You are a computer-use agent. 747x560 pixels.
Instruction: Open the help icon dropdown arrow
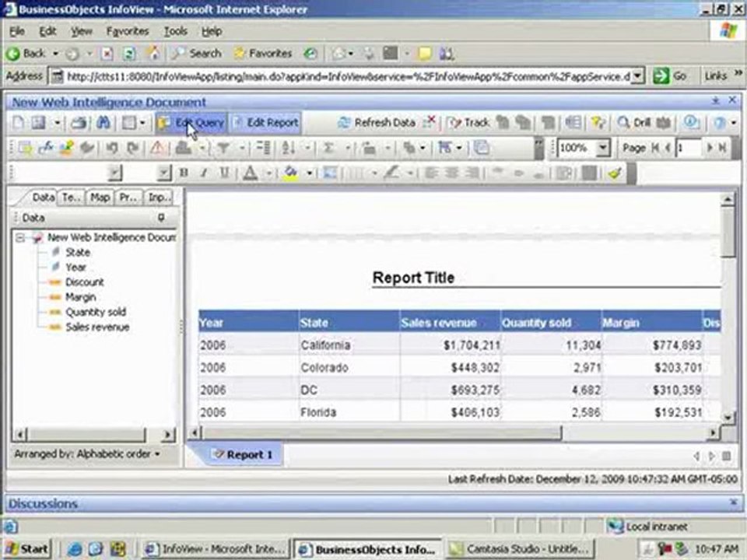tap(734, 123)
